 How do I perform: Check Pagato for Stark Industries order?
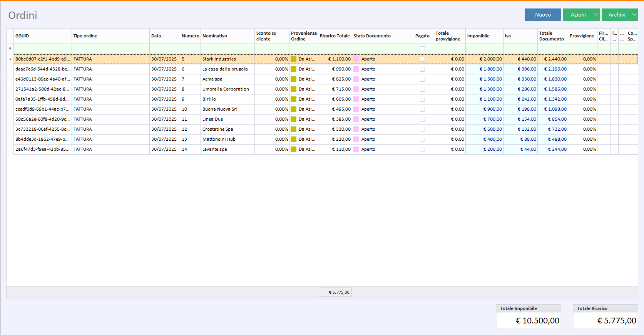[422, 59]
